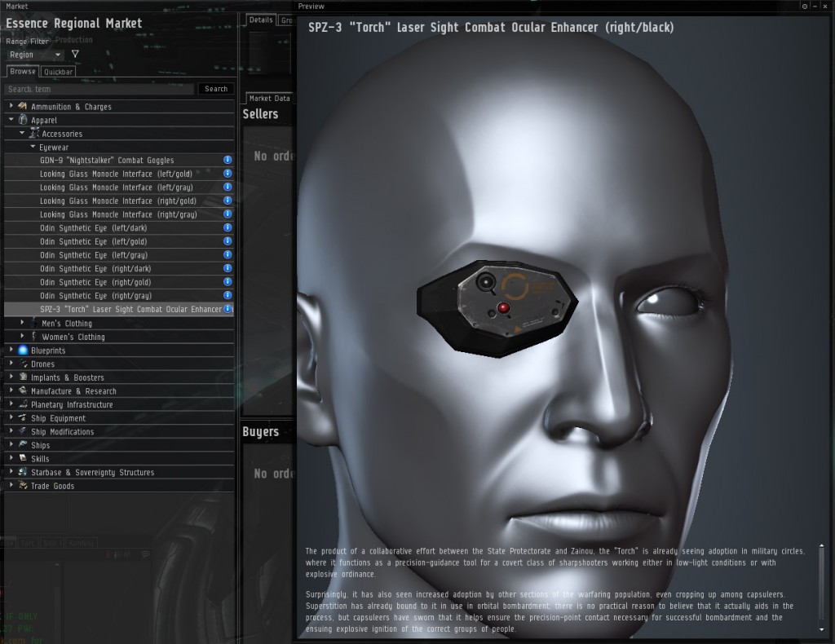The width and height of the screenshot is (835, 644).
Task: Expand the Blueprints category
Action: (x=11, y=351)
